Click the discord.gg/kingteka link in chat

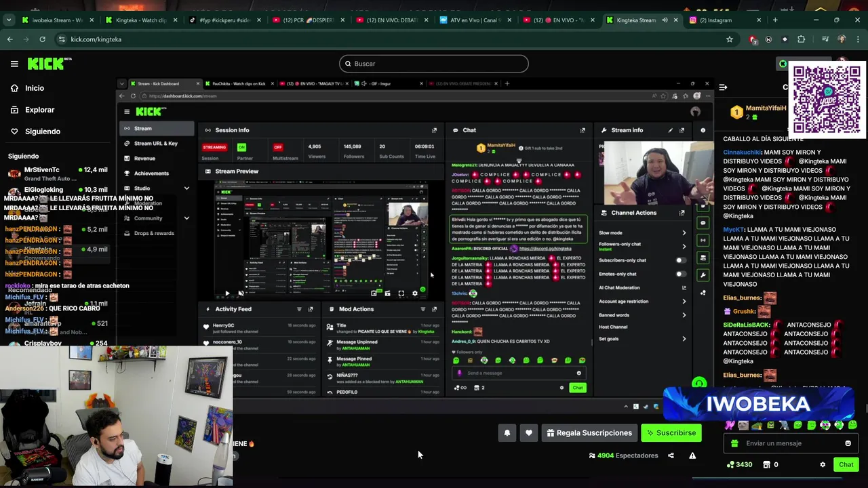(545, 248)
